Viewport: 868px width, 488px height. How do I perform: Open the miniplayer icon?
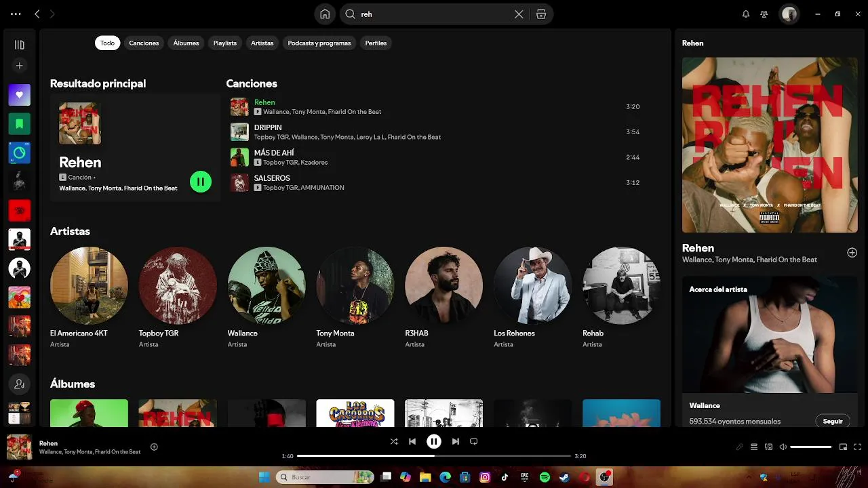point(843,447)
